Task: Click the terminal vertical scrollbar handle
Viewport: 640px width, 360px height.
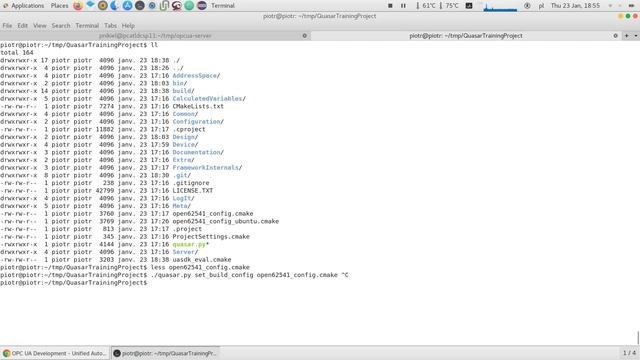Action: (x=638, y=338)
